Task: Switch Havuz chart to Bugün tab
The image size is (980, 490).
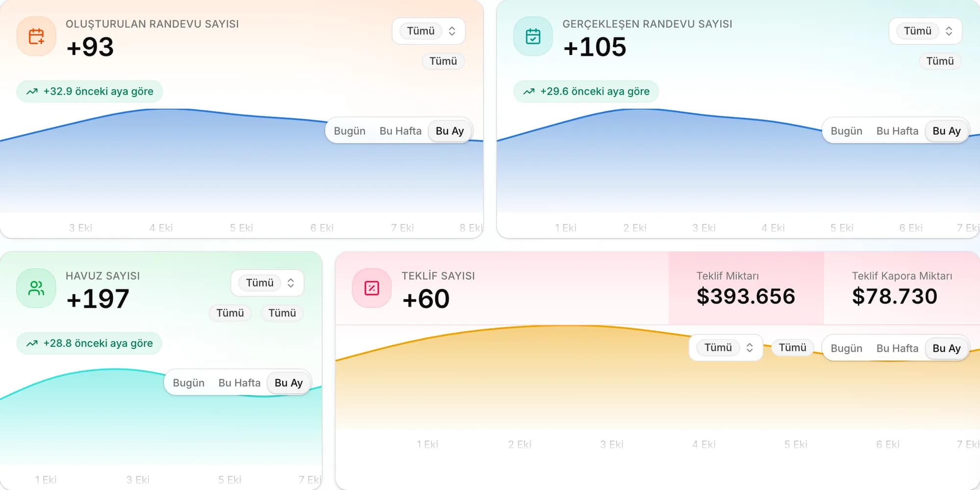Action: click(x=189, y=383)
